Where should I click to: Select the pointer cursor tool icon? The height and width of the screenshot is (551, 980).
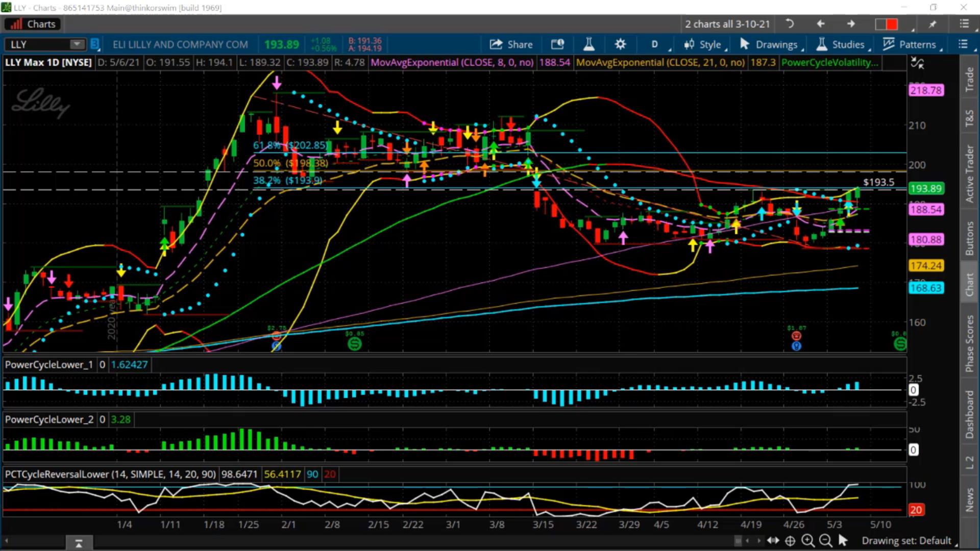tap(843, 540)
